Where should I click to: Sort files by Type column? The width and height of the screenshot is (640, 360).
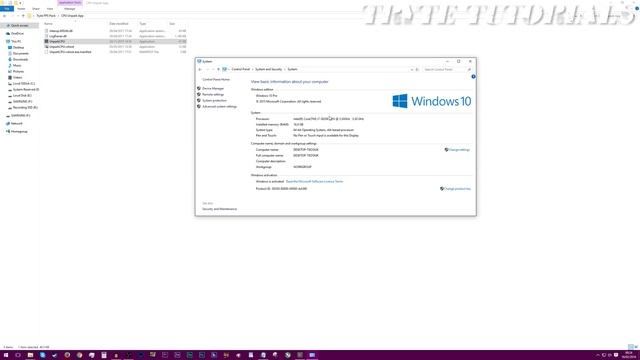[142, 24]
